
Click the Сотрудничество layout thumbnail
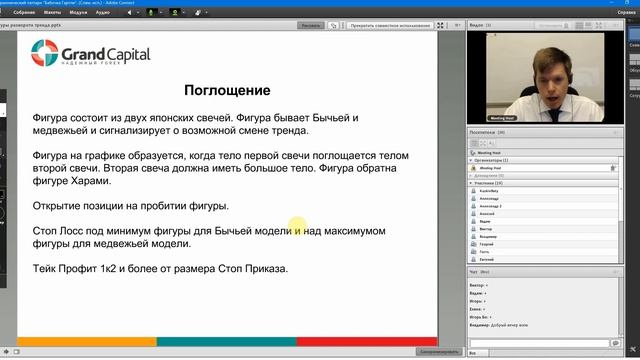pyautogui.click(x=634, y=85)
